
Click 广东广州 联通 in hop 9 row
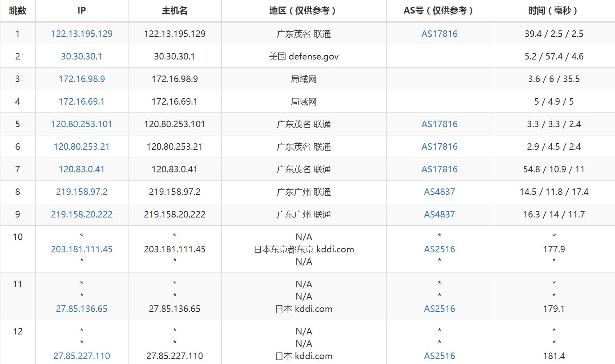[304, 214]
